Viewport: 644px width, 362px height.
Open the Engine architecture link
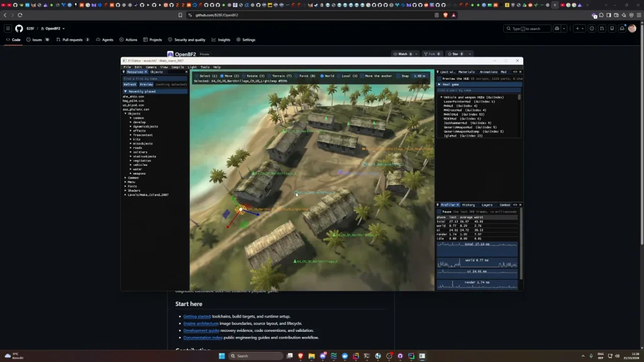[201, 324]
